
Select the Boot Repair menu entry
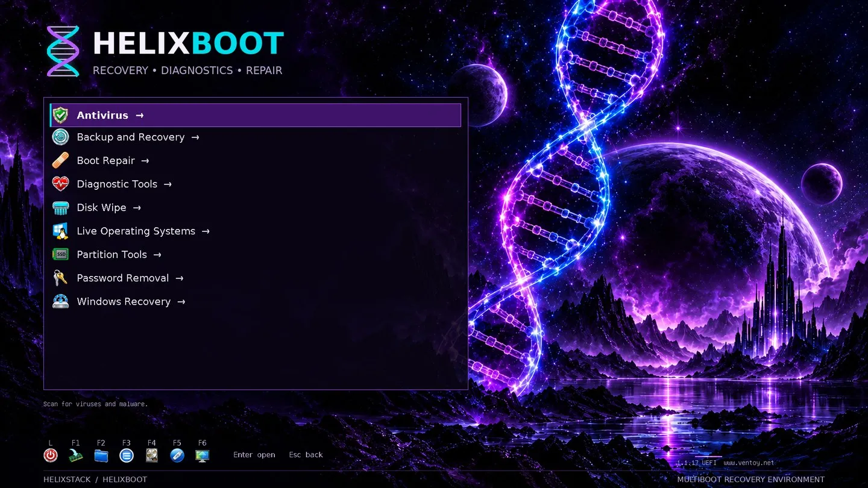click(x=256, y=161)
